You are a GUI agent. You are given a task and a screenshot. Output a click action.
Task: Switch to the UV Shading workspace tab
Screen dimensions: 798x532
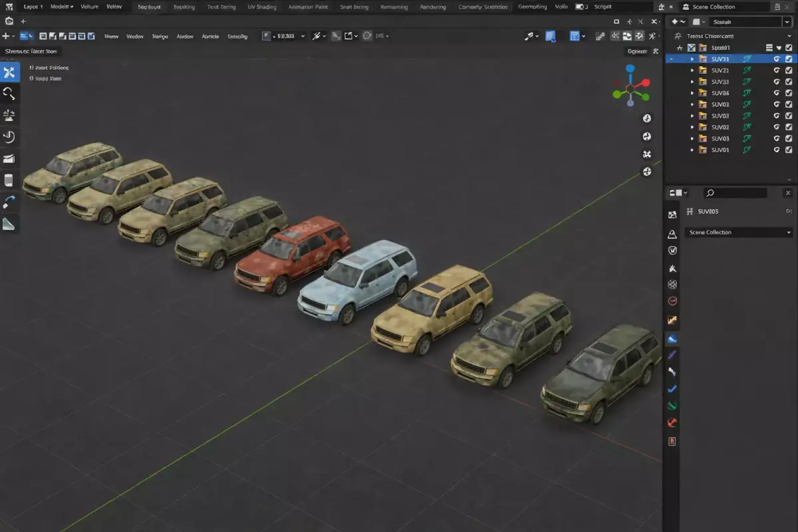click(x=261, y=6)
